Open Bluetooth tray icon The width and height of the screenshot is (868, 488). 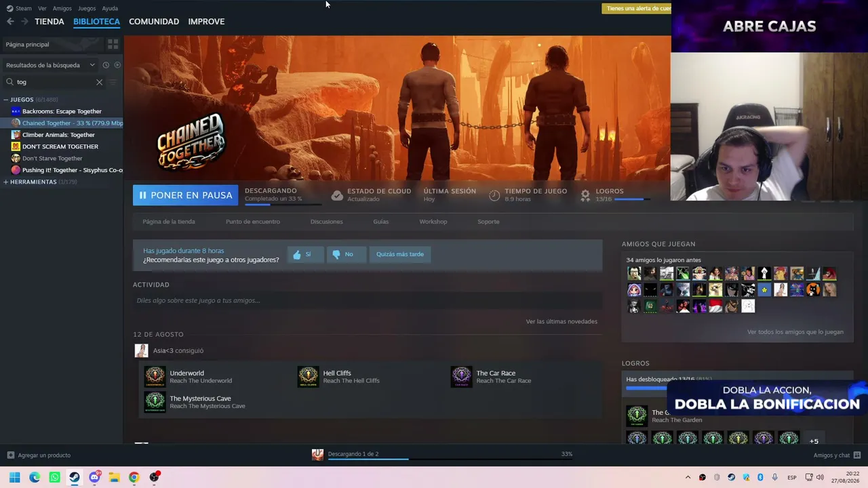760,477
